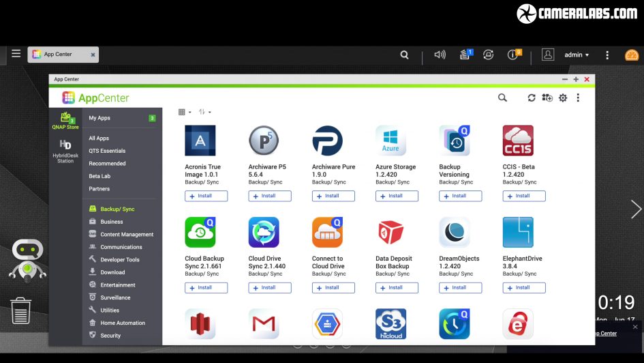Open App Center settings gear

[x=563, y=98]
